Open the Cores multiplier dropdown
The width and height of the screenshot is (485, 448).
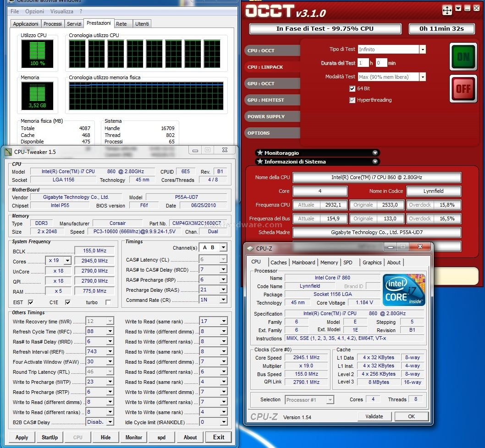coord(67,261)
